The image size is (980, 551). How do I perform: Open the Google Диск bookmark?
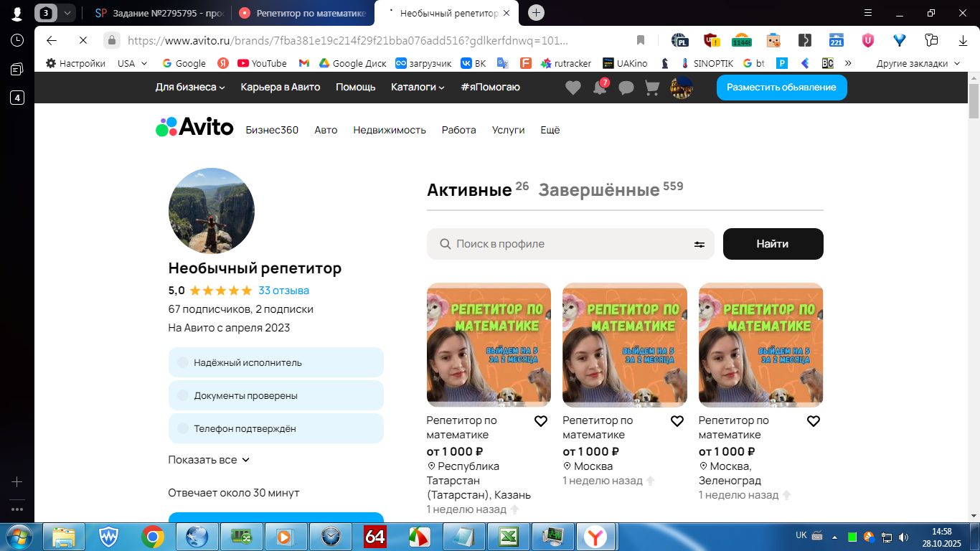(x=353, y=63)
